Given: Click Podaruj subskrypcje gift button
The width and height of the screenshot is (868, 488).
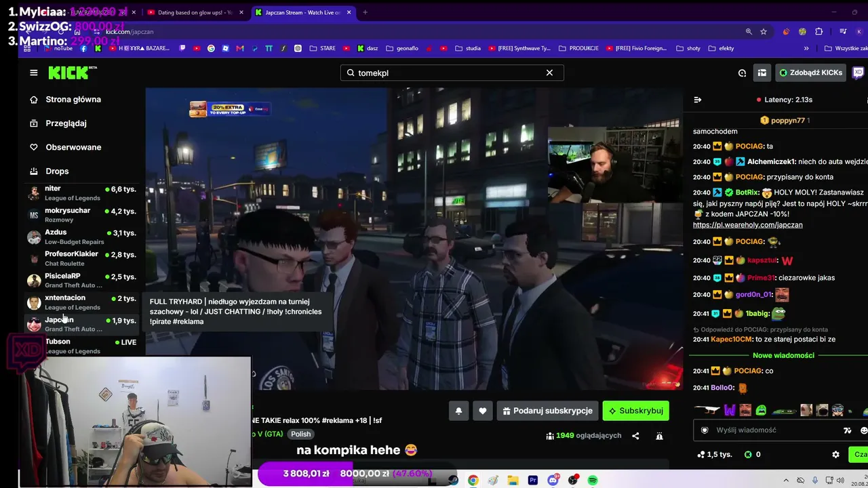Looking at the screenshot, I should click(x=548, y=411).
